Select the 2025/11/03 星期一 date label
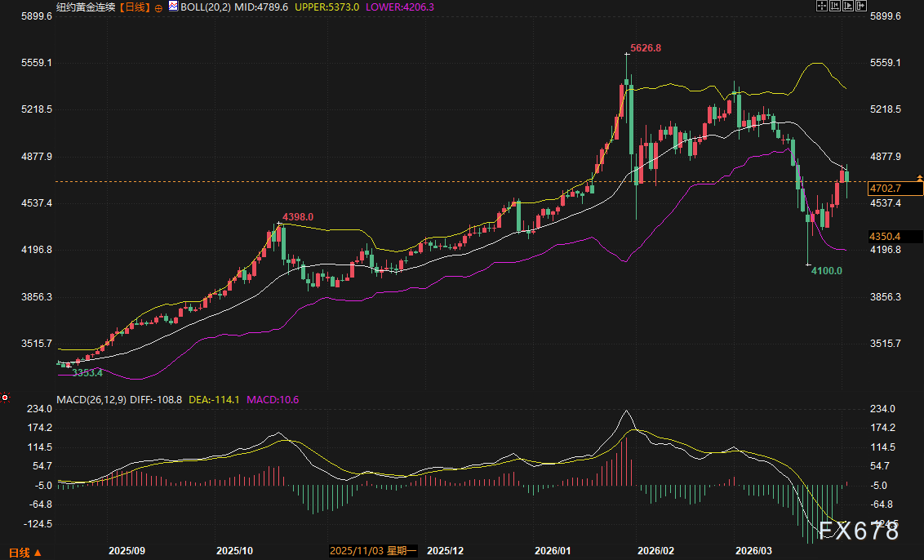 [374, 552]
